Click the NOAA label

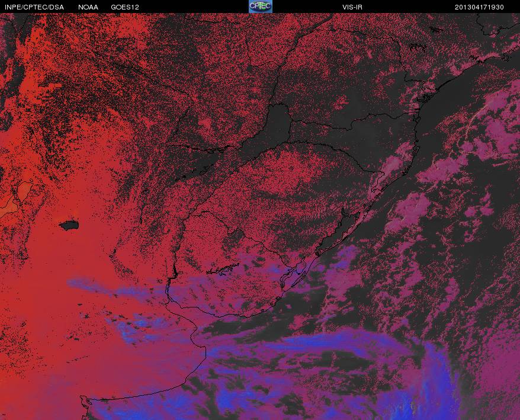(x=88, y=7)
